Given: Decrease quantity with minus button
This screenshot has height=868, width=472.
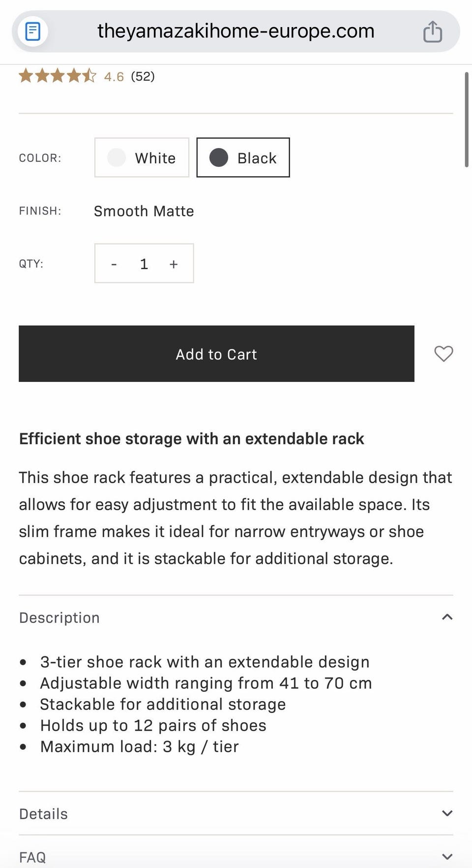Looking at the screenshot, I should 114,264.
